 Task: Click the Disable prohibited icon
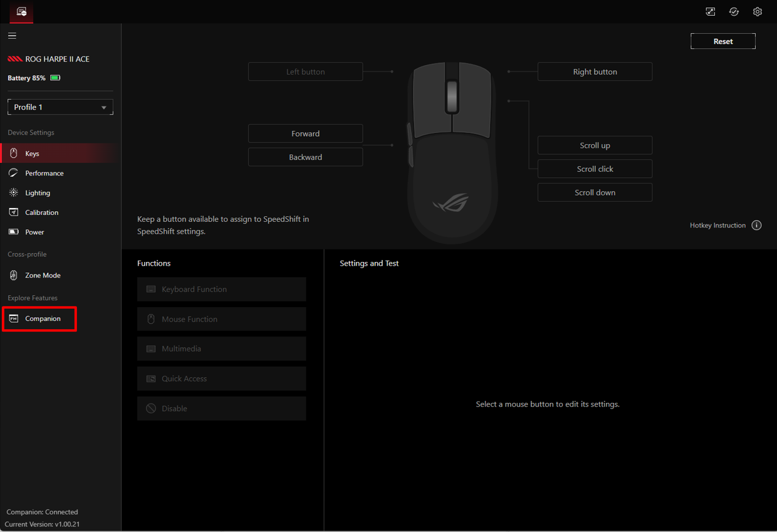pyautogui.click(x=151, y=409)
